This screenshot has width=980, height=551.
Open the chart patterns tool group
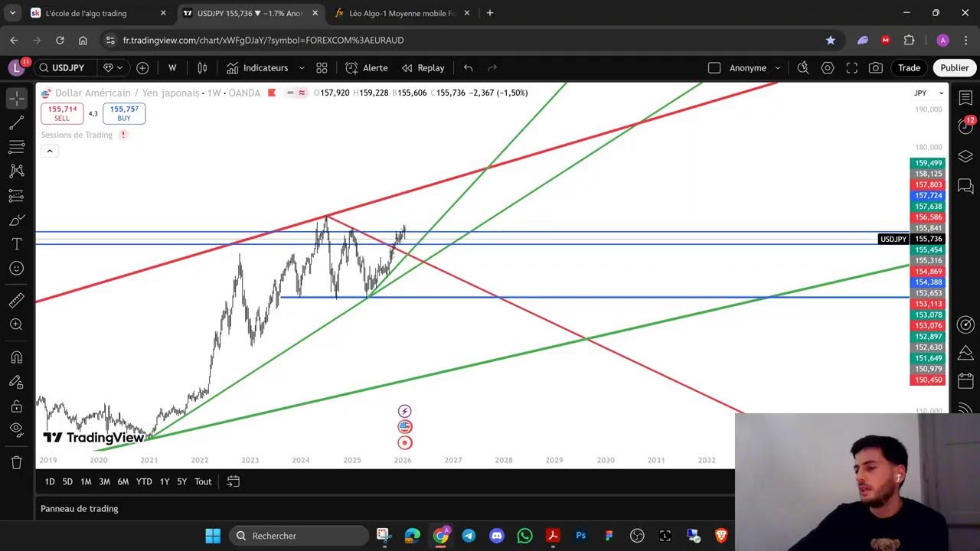click(x=16, y=171)
